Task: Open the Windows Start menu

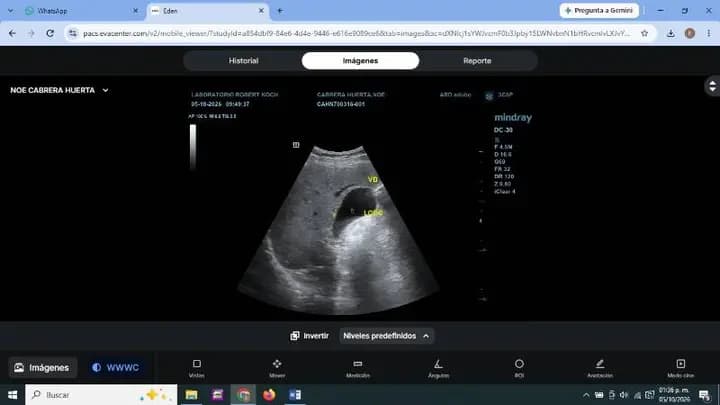Action: pos(12,395)
